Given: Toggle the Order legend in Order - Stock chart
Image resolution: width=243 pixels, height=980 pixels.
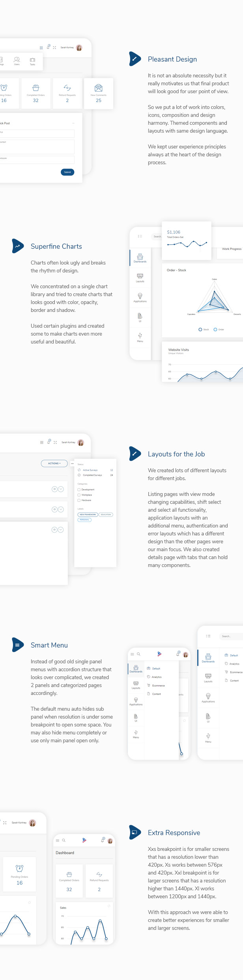Looking at the screenshot, I should coord(219,329).
